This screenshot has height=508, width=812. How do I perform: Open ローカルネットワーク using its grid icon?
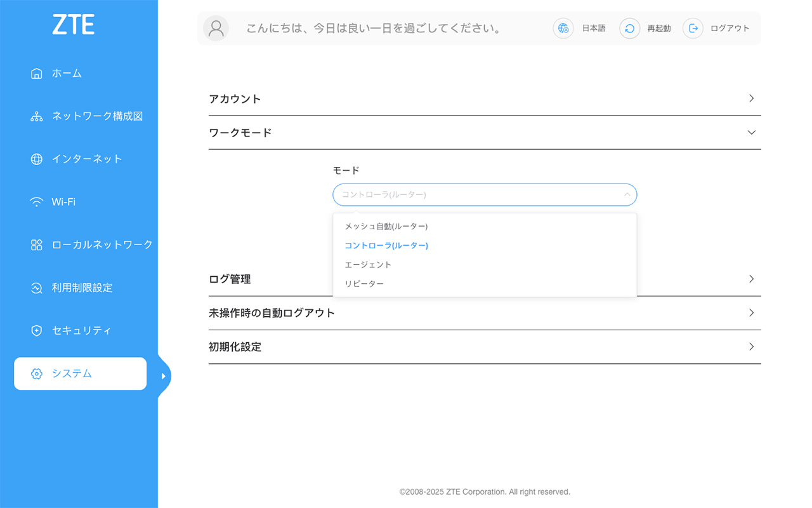tap(36, 244)
